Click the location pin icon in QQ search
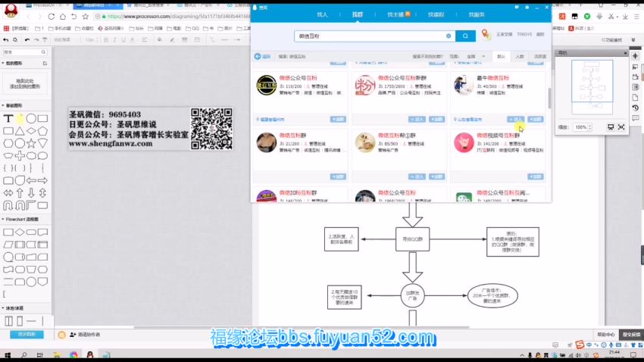644x362 pixels. 486,35
